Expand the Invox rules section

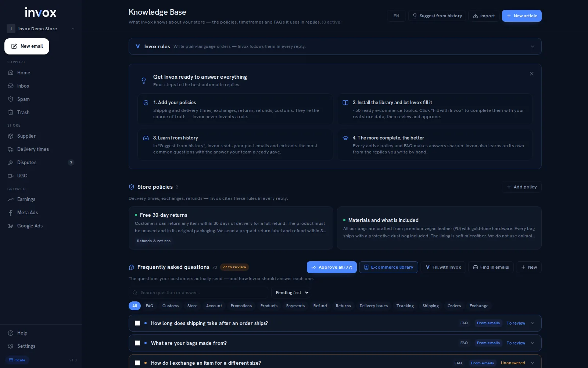tap(335, 46)
